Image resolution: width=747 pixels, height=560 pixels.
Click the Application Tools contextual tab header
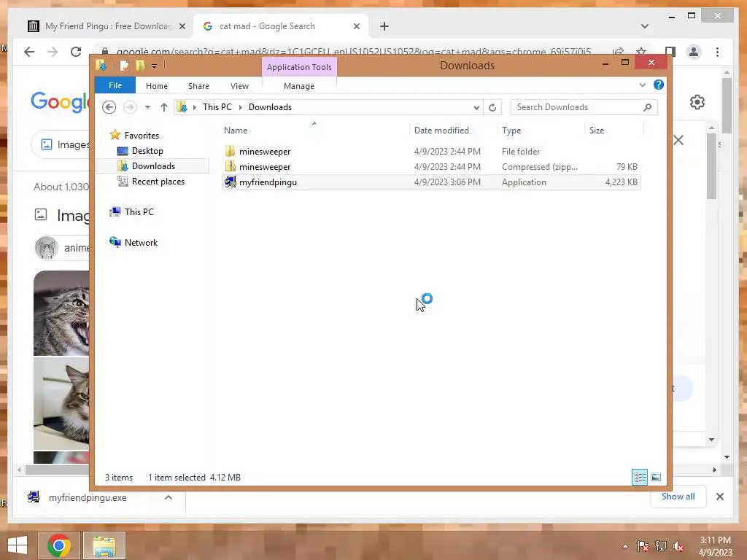299,67
